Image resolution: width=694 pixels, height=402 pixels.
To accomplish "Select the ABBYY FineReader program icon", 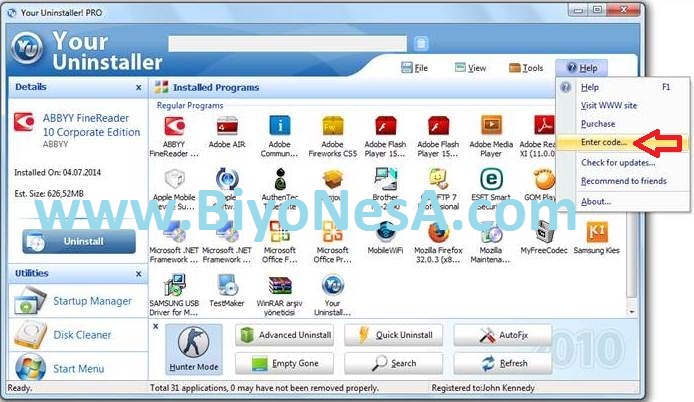I will click(x=174, y=127).
